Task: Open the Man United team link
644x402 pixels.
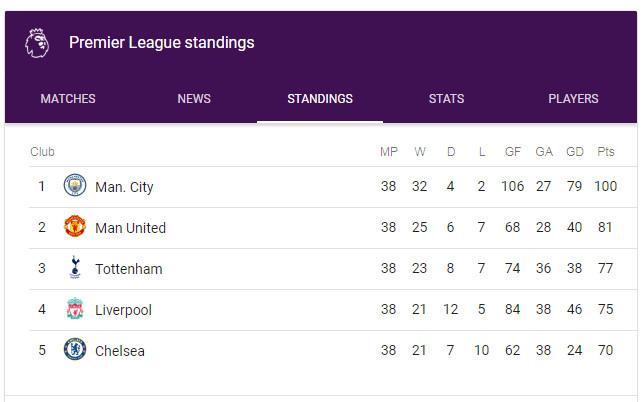Action: click(x=130, y=228)
